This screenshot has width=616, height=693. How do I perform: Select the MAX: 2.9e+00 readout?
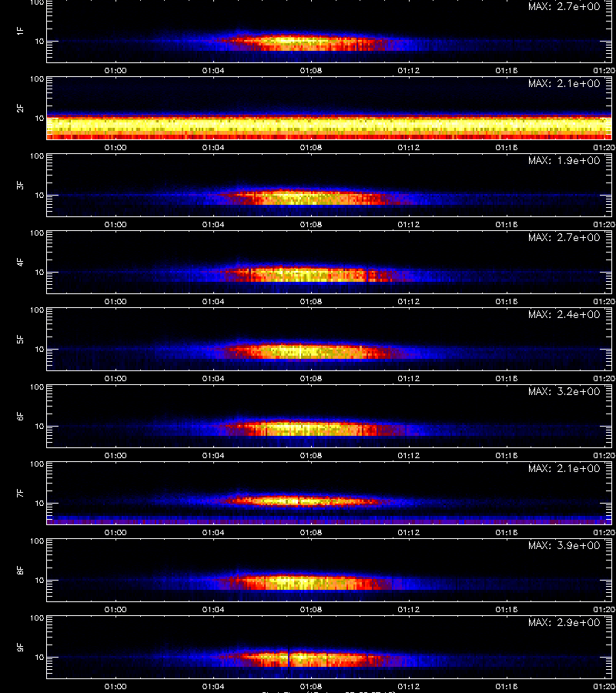pos(564,622)
